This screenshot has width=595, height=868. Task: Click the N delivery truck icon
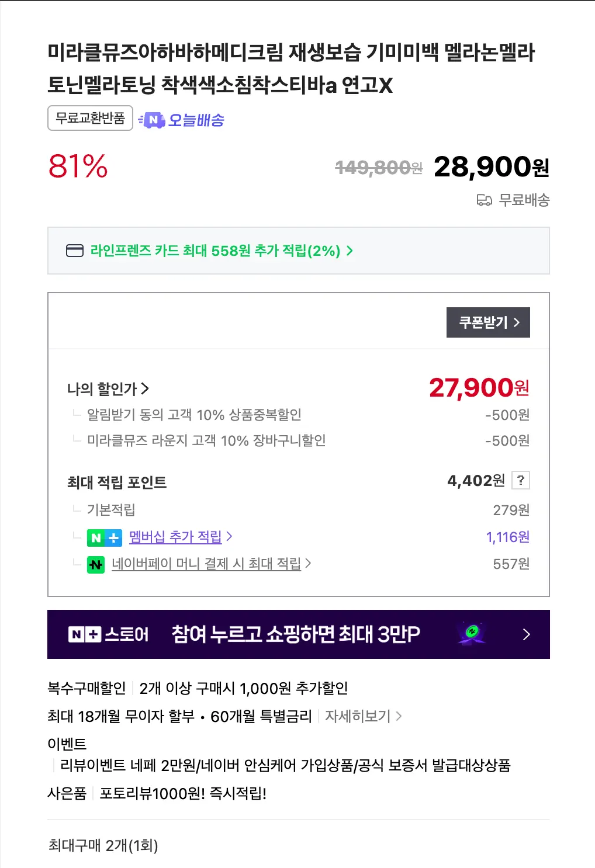pos(152,120)
